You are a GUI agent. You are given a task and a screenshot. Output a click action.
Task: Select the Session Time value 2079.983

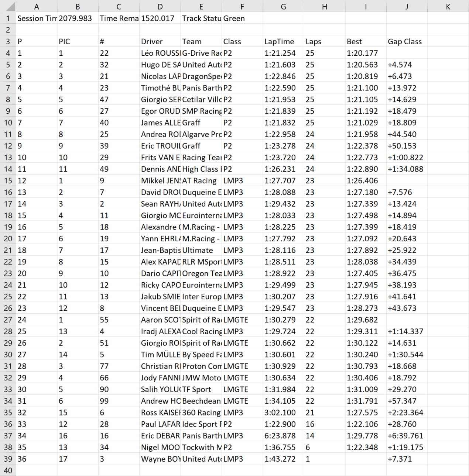click(78, 18)
